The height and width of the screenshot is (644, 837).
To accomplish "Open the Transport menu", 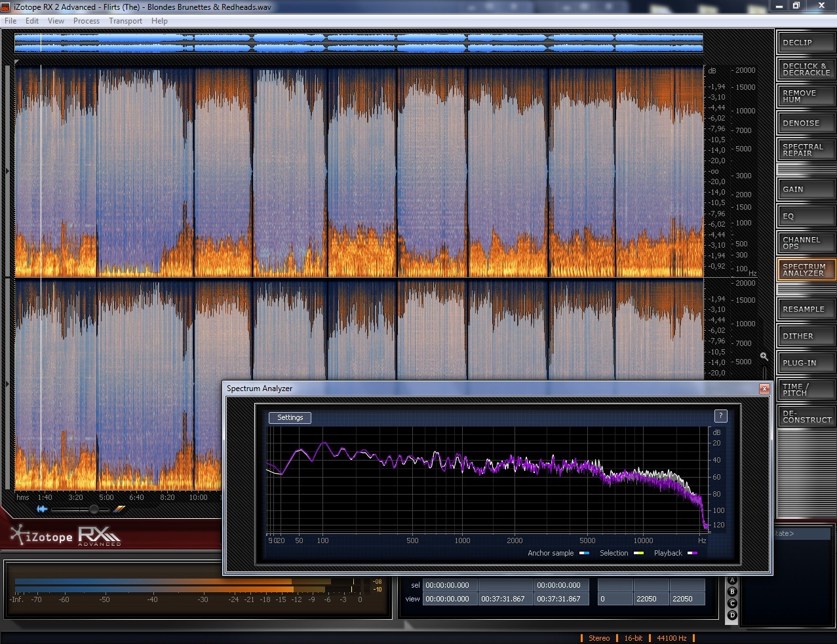I will coord(125,21).
